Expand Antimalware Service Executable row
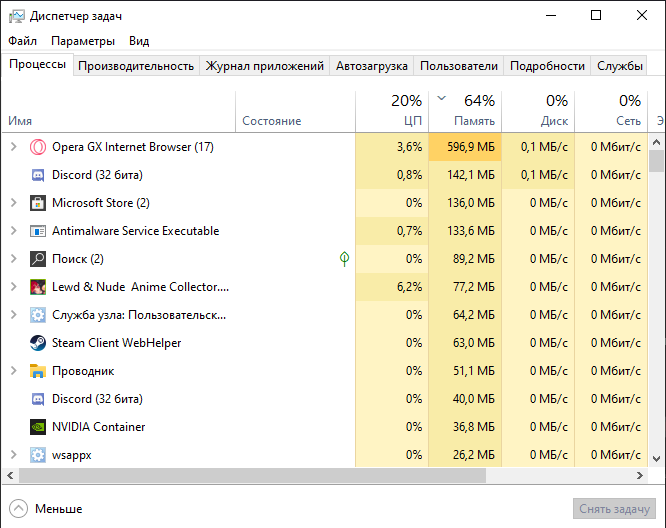The image size is (666, 528). [14, 231]
